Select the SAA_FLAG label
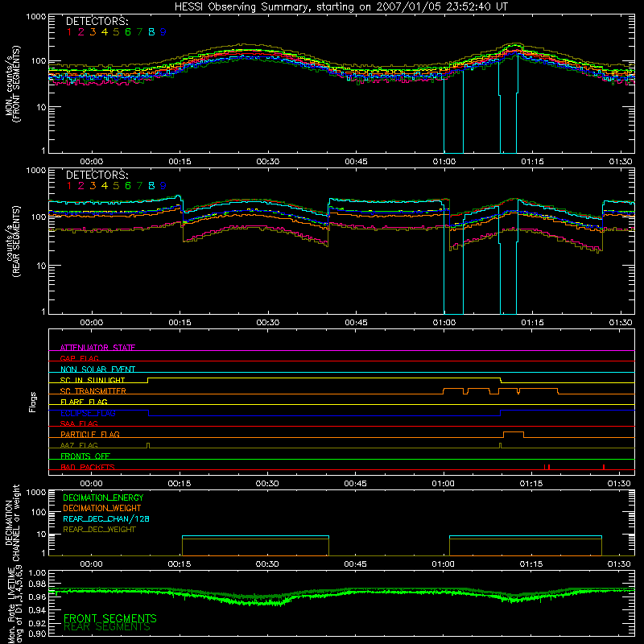644x644 pixels. (79, 423)
